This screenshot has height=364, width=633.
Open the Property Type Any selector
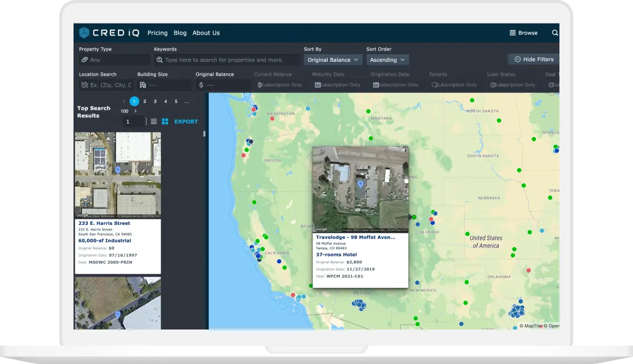[114, 60]
